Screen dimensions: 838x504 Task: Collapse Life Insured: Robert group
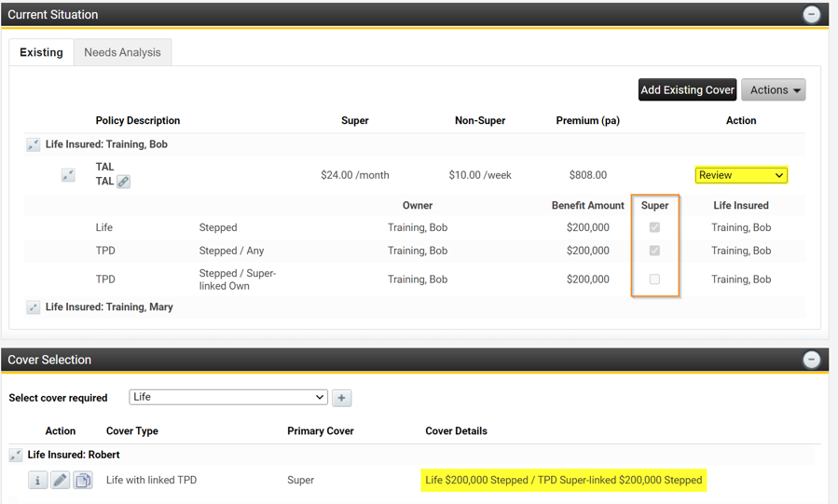16,456
